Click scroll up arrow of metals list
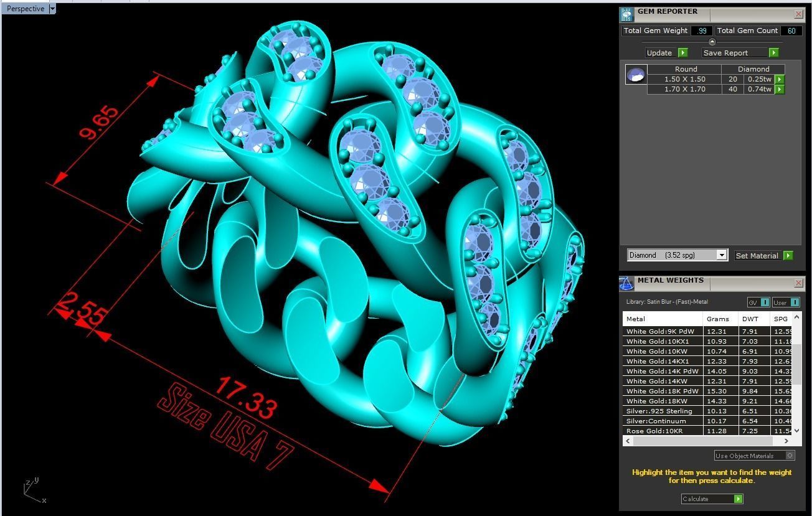Viewport: 812px width, 516px height. (796, 317)
